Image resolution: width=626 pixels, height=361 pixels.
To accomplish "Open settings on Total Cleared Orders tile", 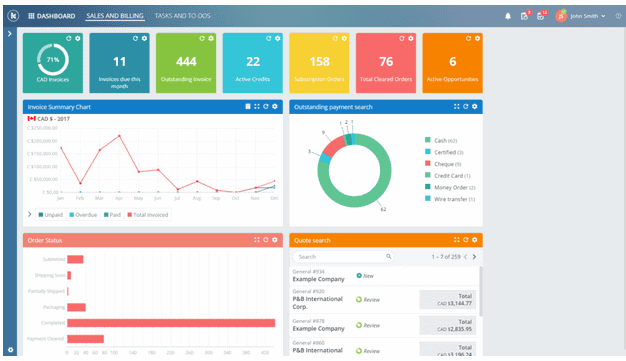I will [x=411, y=38].
